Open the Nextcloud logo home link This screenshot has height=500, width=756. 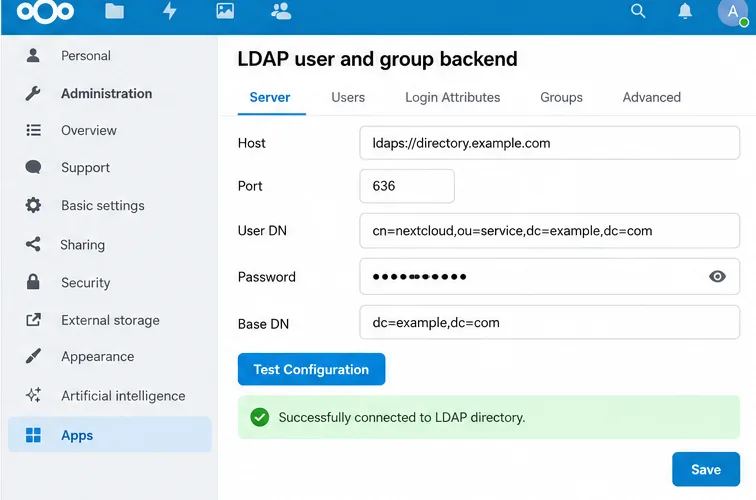45,12
